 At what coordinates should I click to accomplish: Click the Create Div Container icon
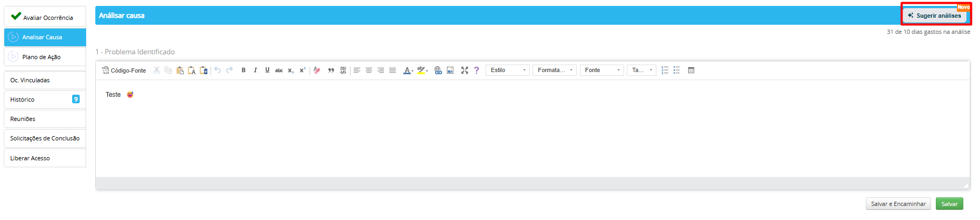tap(343, 70)
